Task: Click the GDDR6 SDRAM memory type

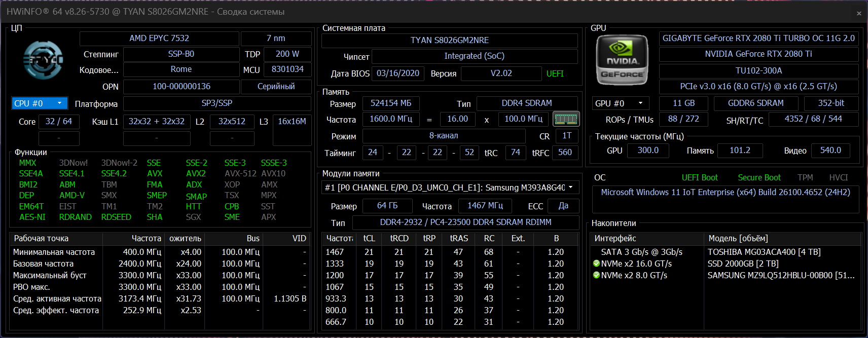Action: 756,103
